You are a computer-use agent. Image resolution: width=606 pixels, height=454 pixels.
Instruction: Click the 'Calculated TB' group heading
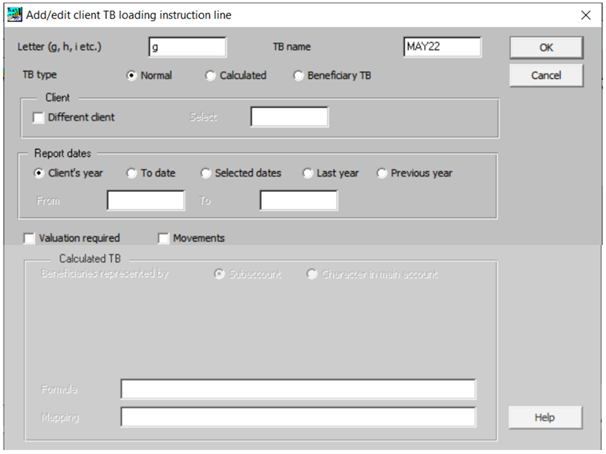point(90,258)
